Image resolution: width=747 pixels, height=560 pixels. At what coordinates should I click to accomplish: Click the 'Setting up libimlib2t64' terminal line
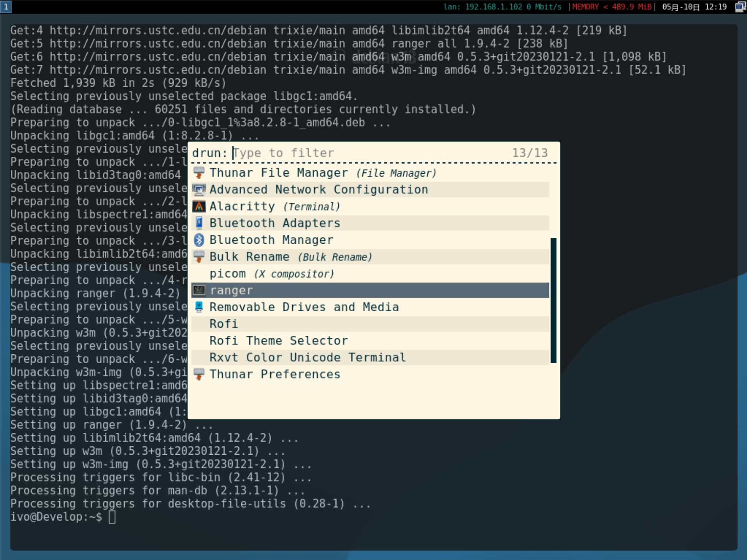click(x=154, y=438)
